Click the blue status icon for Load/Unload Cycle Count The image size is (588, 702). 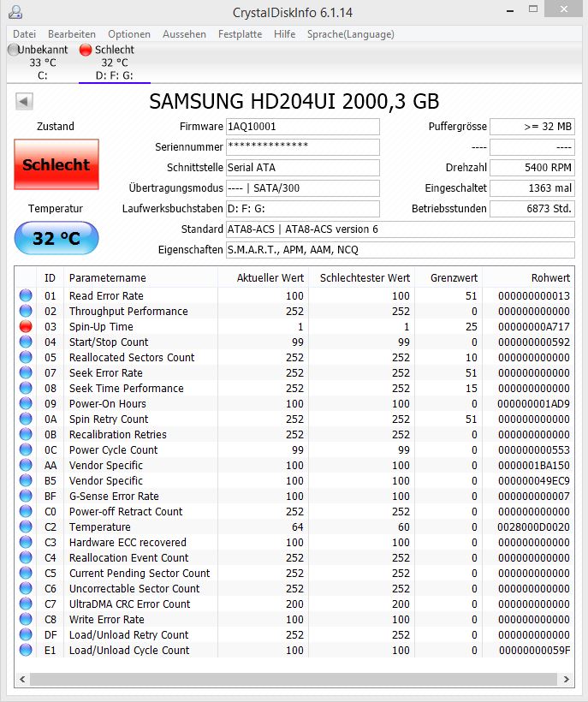point(26,650)
